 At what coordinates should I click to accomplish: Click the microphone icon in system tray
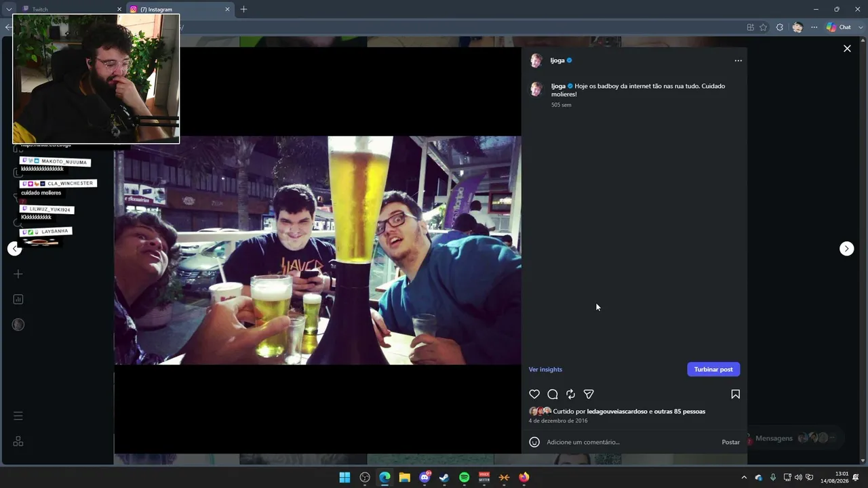772,477
